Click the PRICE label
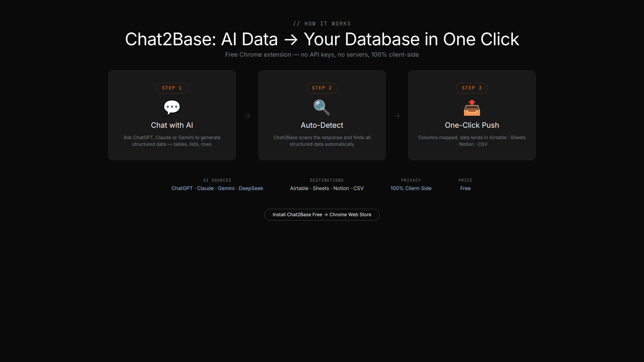The width and height of the screenshot is (644, 362). coord(465,180)
